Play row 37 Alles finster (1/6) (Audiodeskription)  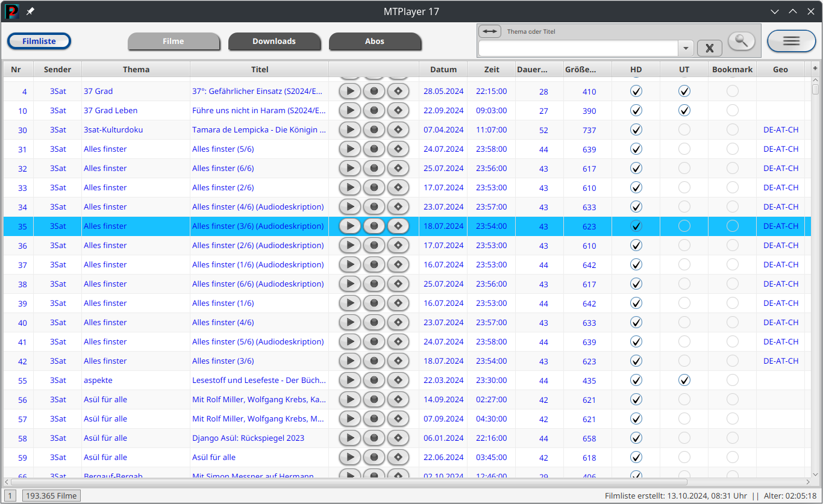pyautogui.click(x=349, y=265)
